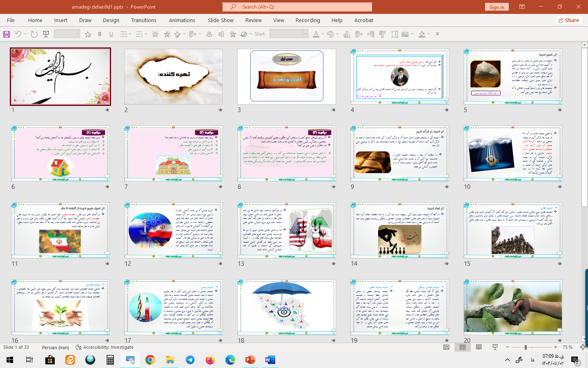
Task: Open the Transitions ribbon tab
Action: (x=143, y=20)
